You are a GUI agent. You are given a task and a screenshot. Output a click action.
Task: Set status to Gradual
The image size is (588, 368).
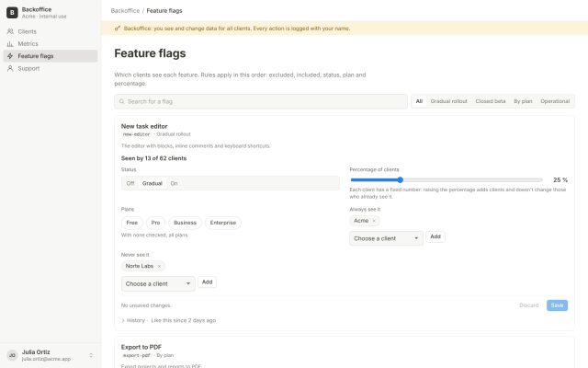[152, 183]
